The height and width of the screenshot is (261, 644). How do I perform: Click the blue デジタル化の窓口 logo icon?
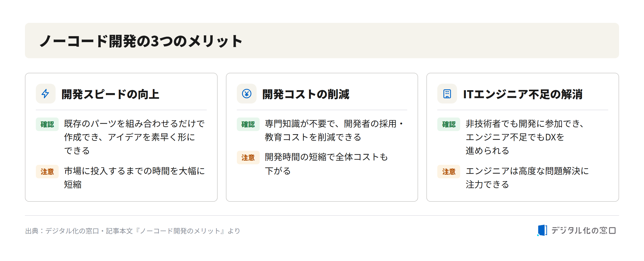click(x=542, y=230)
